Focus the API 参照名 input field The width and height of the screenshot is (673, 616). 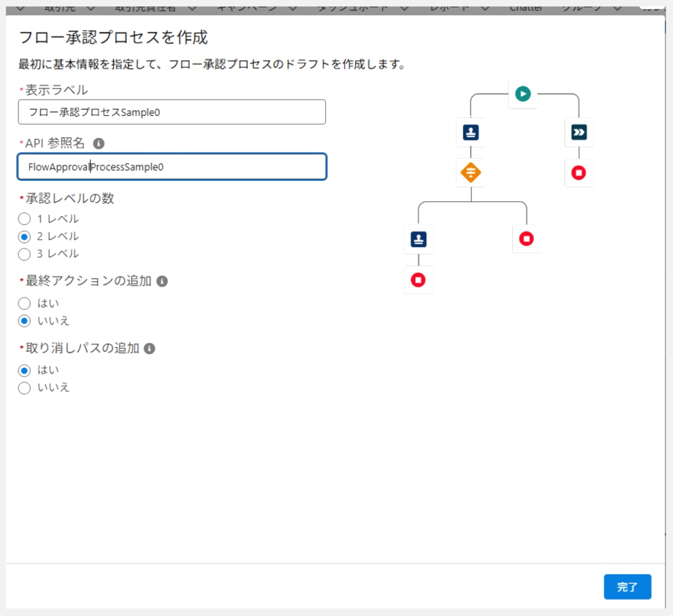[x=171, y=167]
